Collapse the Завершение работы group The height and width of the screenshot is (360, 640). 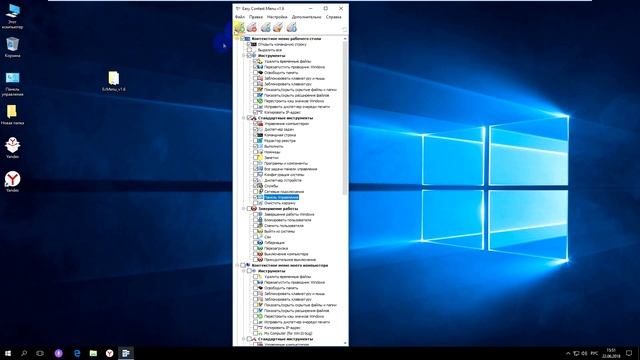pyautogui.click(x=244, y=209)
